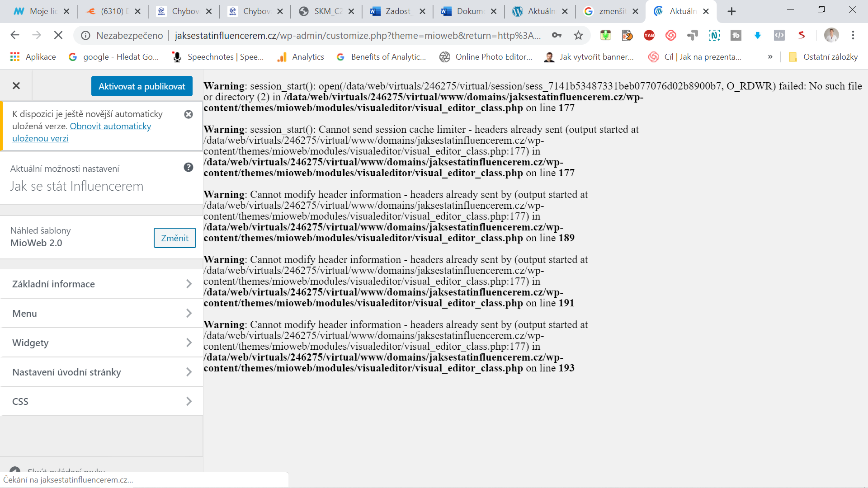Expand the Widgety section
The image size is (868, 488).
(x=101, y=343)
